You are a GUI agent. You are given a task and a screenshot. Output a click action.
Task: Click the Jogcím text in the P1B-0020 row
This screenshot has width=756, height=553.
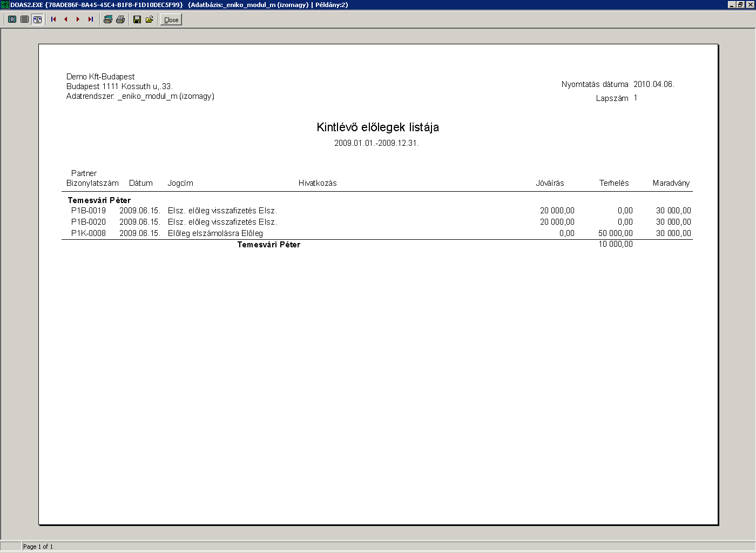point(222,222)
